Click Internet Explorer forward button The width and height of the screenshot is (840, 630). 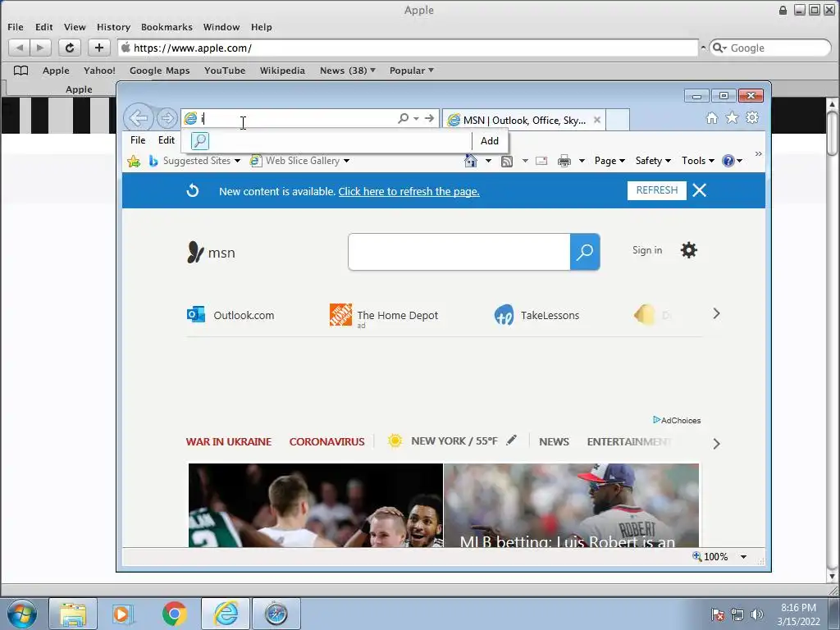[167, 118]
